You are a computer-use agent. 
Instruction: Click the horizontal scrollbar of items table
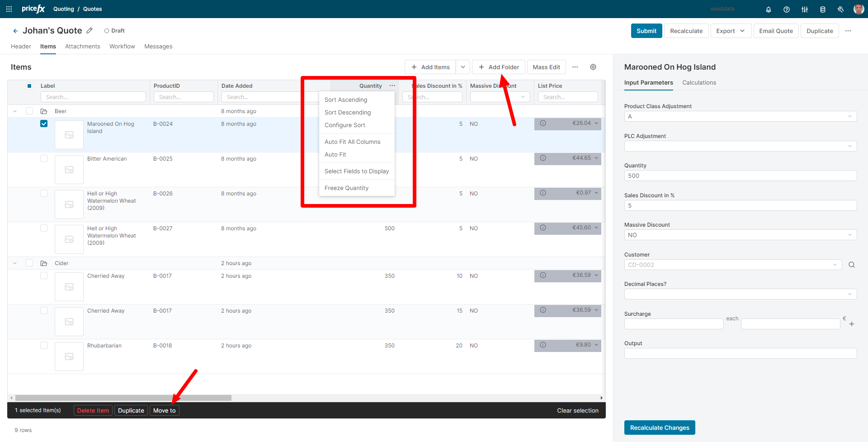point(123,398)
